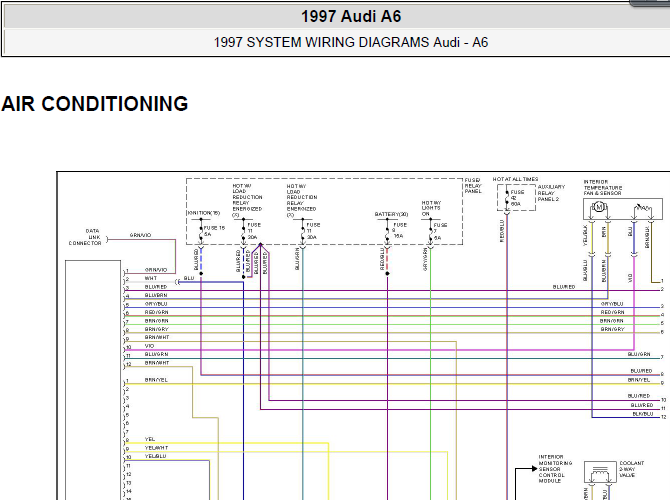The height and width of the screenshot is (500, 670).
Task: Click the "YEL" wire label at pin 8
Action: tap(150, 439)
